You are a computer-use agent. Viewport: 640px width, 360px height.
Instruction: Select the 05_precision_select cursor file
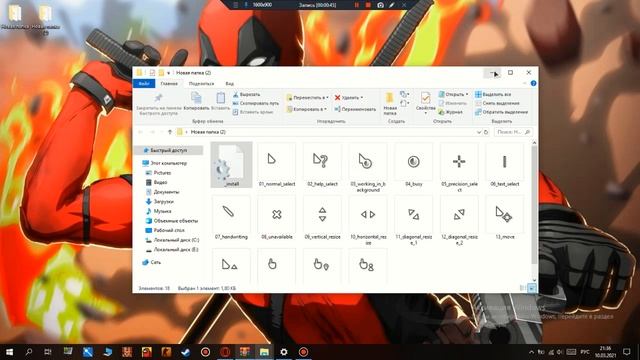459,167
